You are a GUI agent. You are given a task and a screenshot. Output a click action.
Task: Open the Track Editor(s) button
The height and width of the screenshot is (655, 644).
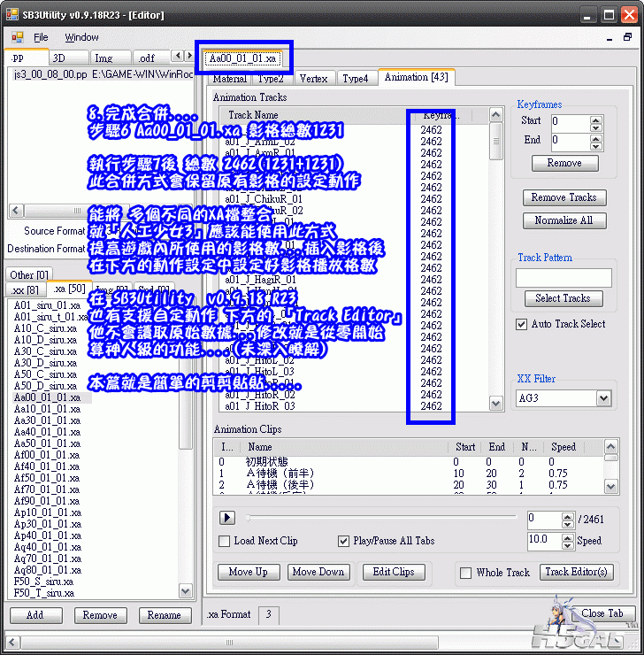(x=577, y=572)
